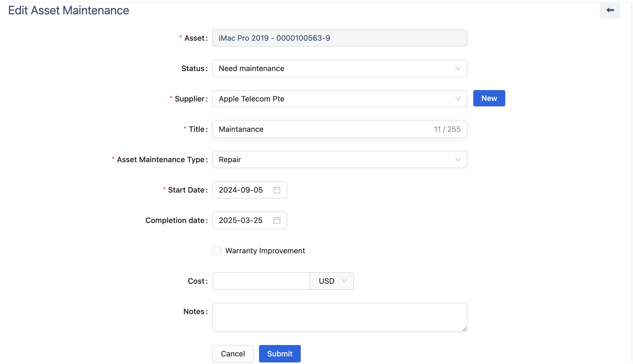
Task: Open the Repair maintenance type dropdown
Action: tap(325, 159)
